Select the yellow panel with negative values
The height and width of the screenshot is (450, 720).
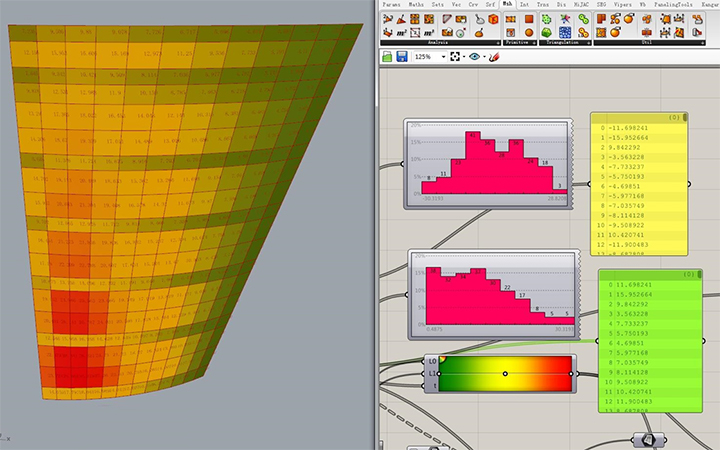[x=640, y=190]
